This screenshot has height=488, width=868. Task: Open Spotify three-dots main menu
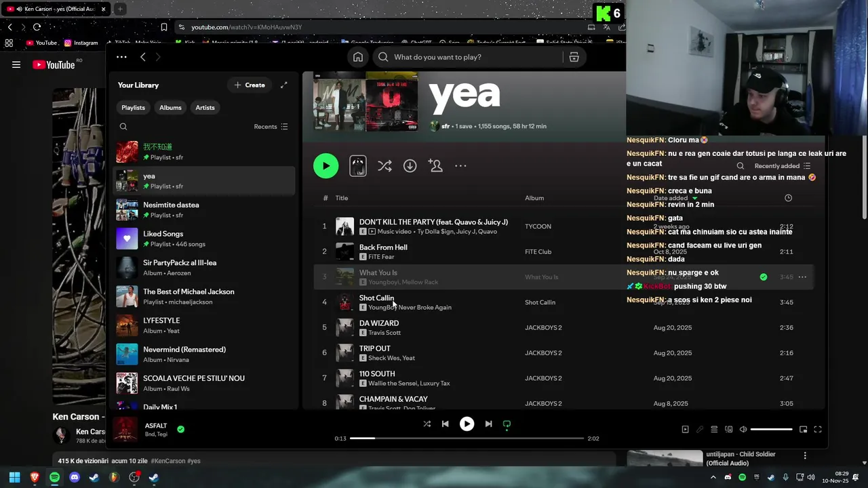(x=121, y=57)
